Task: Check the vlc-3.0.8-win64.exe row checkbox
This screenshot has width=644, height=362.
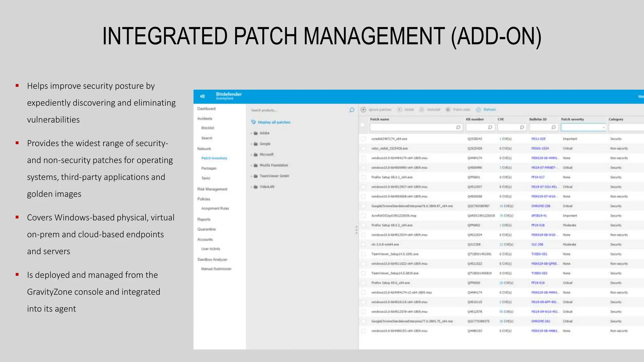Action: pyautogui.click(x=364, y=244)
